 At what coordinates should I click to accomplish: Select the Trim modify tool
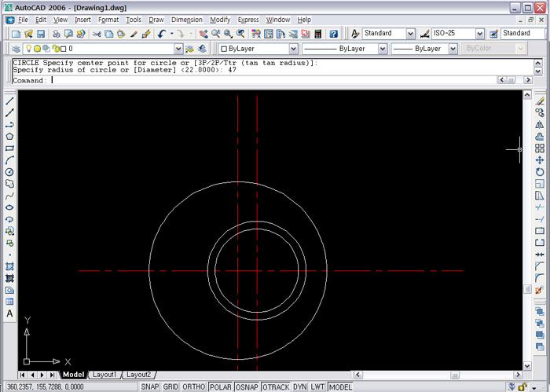(x=540, y=207)
